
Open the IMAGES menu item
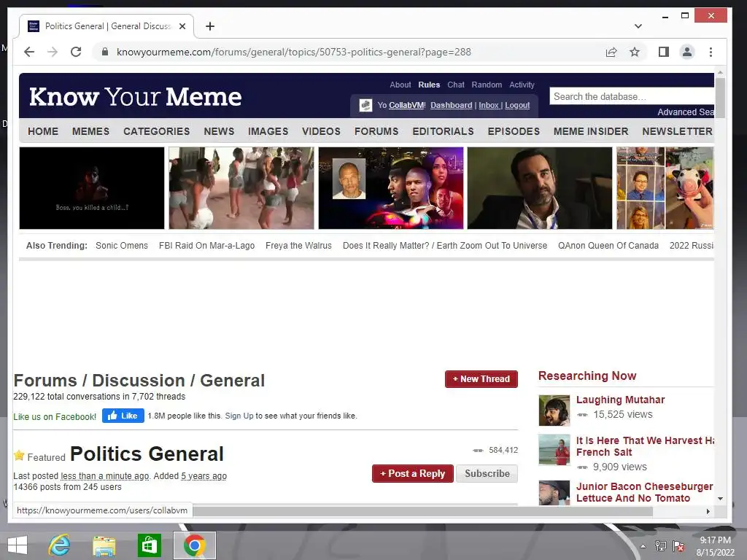[x=268, y=131]
